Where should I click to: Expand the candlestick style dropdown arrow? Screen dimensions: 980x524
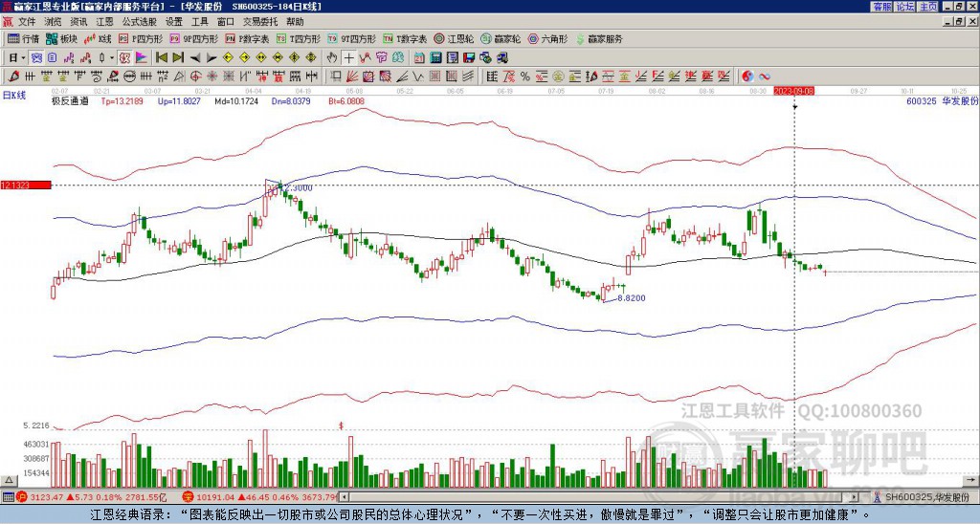coord(112,58)
